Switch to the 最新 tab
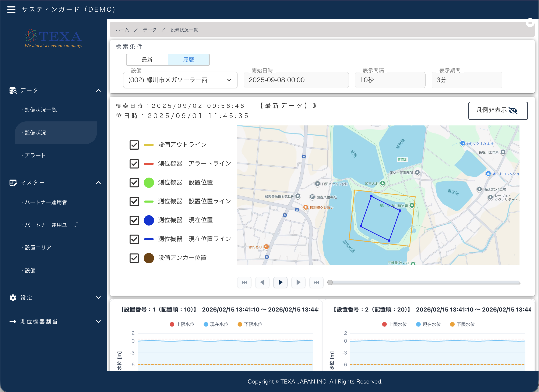 147,60
